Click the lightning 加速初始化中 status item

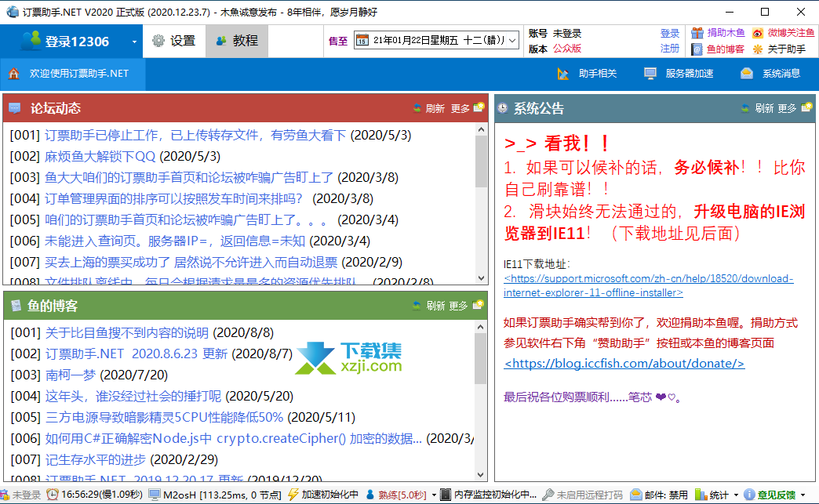click(x=322, y=495)
